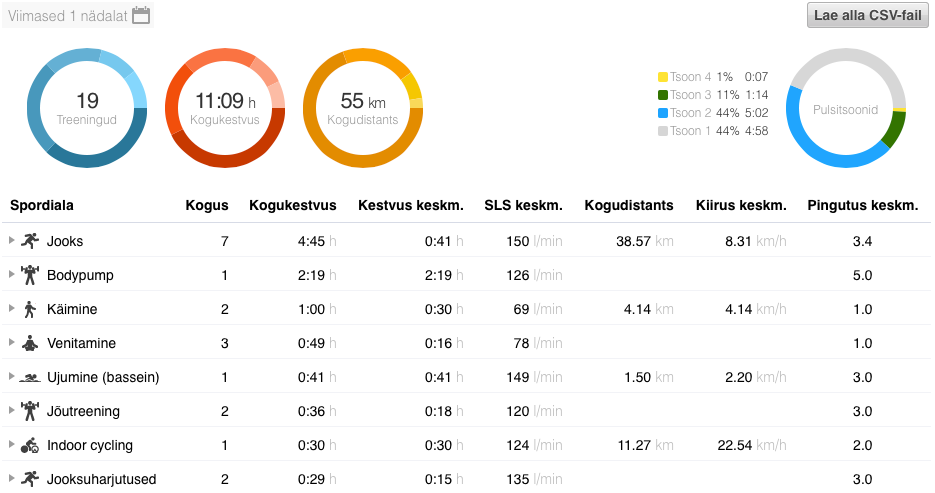Expand the Bodypump row arrow

pos(11,275)
